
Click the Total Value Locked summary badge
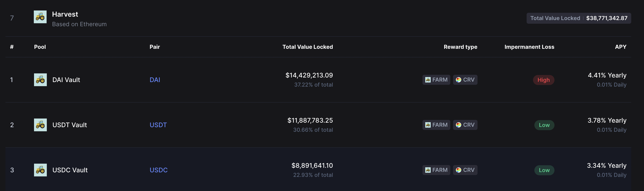click(x=579, y=18)
